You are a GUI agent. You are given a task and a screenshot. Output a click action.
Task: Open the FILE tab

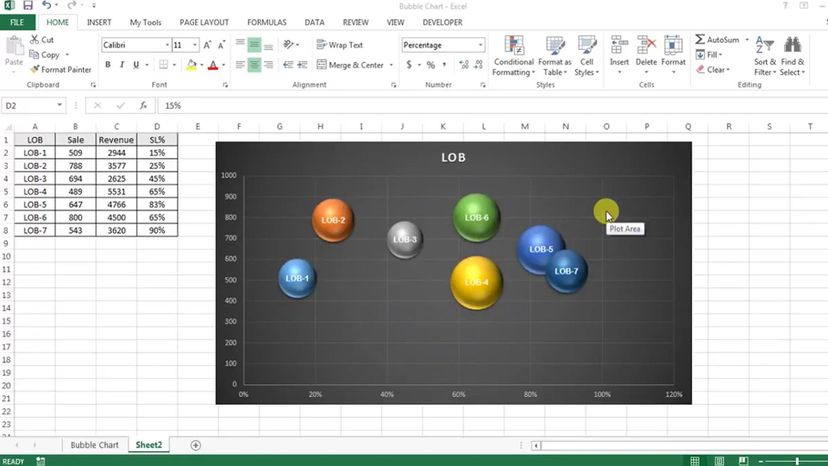(17, 22)
